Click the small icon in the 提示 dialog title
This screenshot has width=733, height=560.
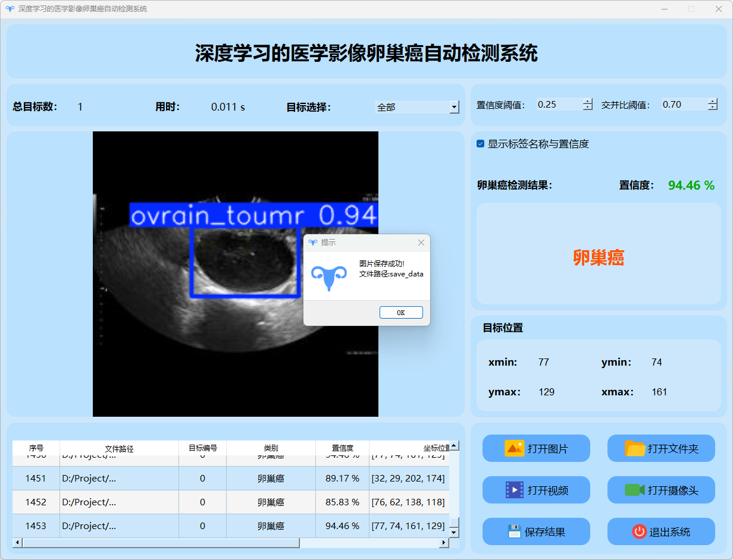click(x=313, y=243)
